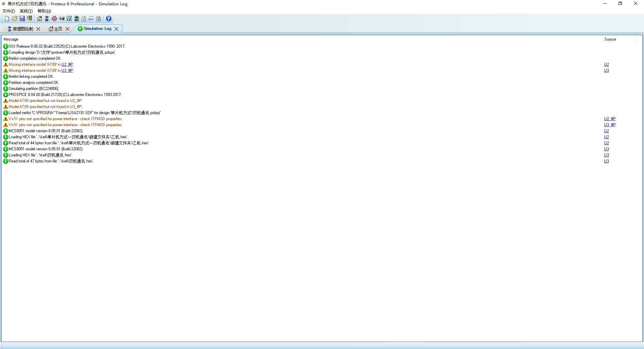Click U2_#P source link for V+/V- pins warning

(610, 119)
